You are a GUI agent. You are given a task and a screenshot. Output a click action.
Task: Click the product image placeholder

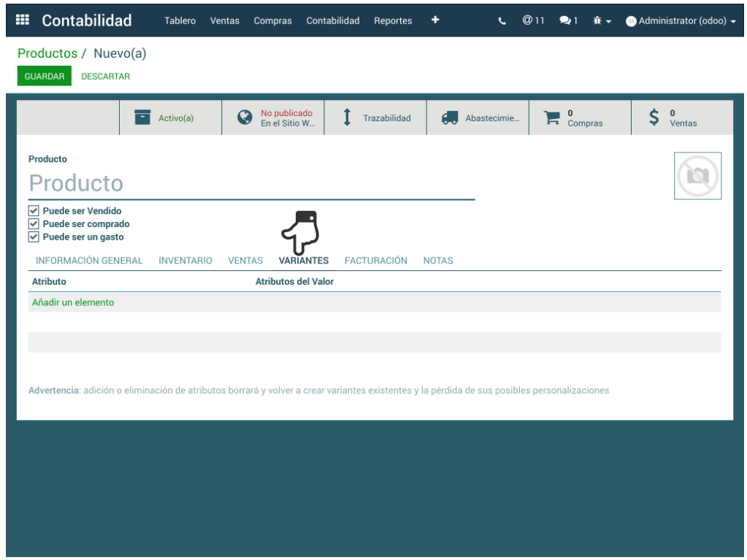(x=697, y=176)
